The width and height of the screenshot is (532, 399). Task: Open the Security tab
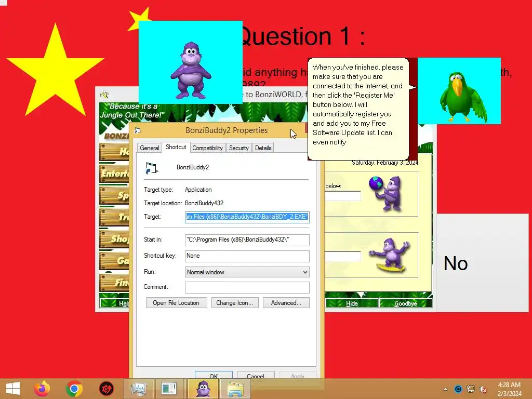point(238,148)
